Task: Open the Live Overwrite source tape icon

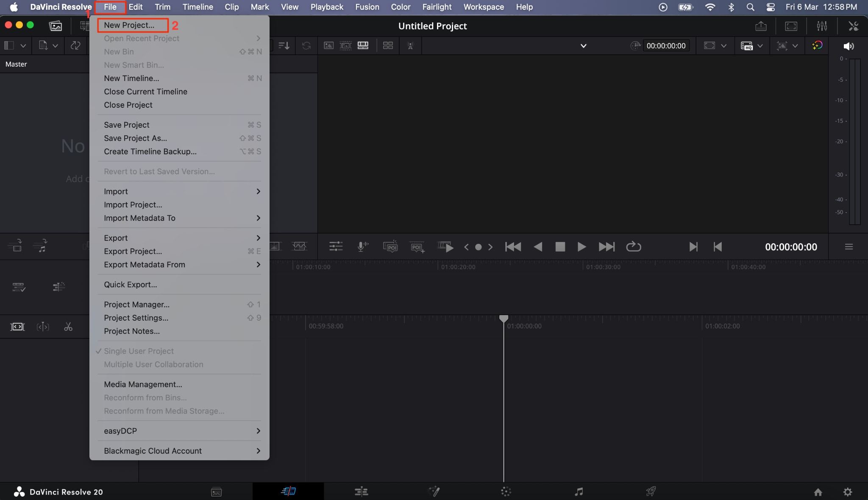Action: click(x=446, y=246)
